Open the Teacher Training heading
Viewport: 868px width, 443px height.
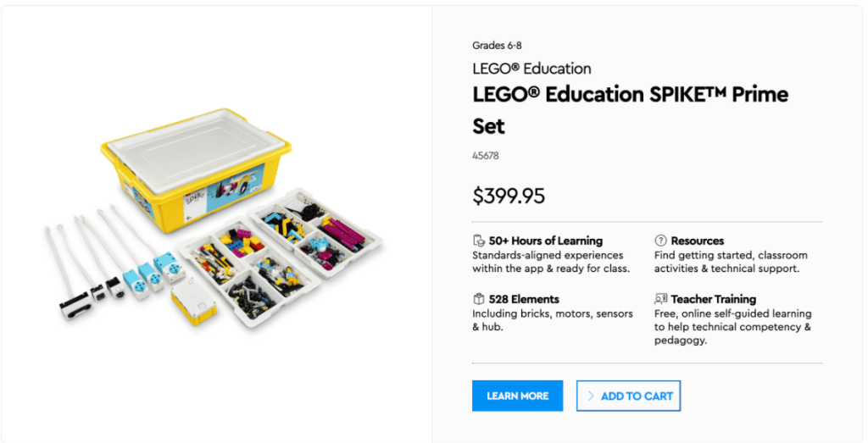click(713, 299)
